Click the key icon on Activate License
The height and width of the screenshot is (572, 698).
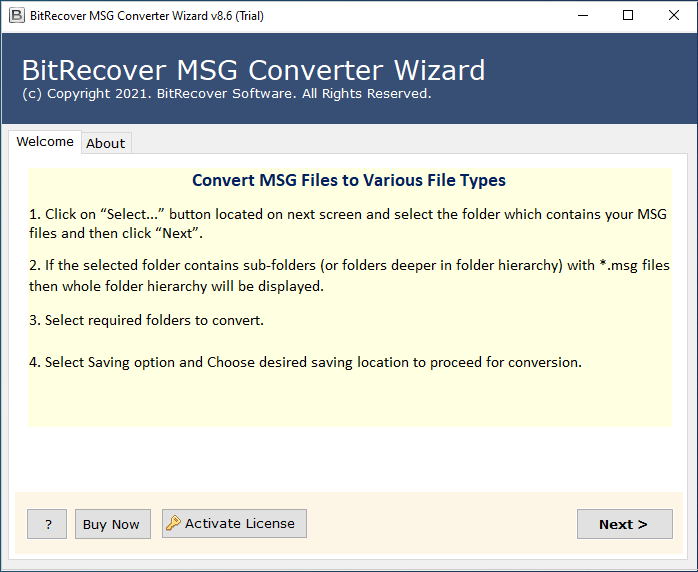pos(174,524)
